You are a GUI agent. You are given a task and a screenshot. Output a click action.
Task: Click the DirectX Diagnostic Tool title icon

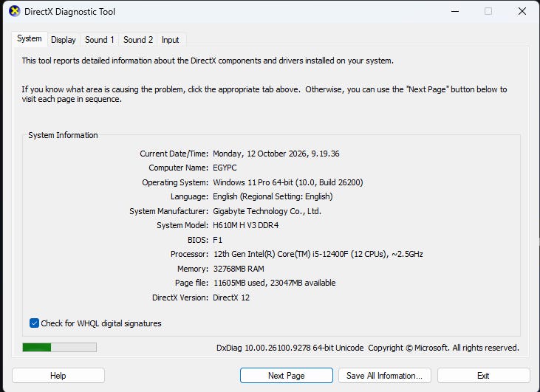pyautogui.click(x=14, y=11)
